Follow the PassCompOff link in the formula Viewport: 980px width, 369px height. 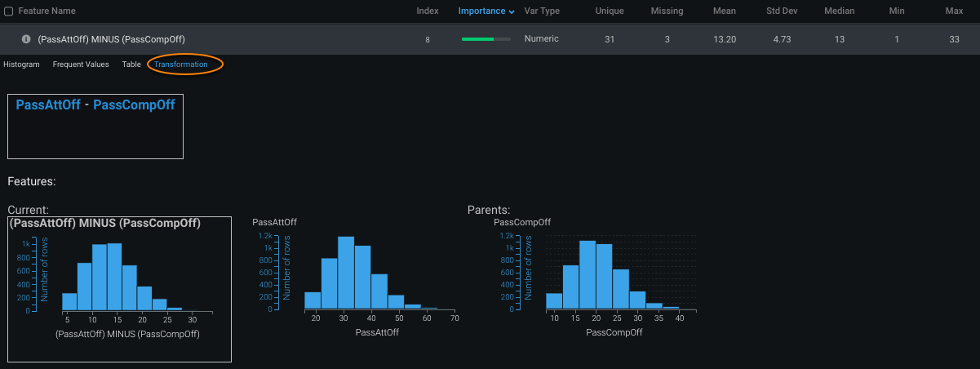pyautogui.click(x=134, y=105)
